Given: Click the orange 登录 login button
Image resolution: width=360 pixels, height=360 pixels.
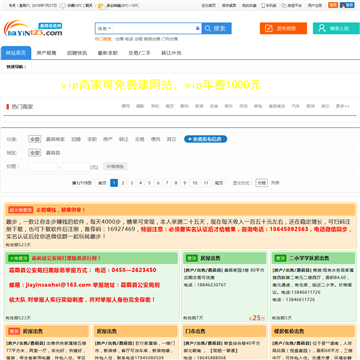Looking at the screenshot, I should click(x=333, y=5).
